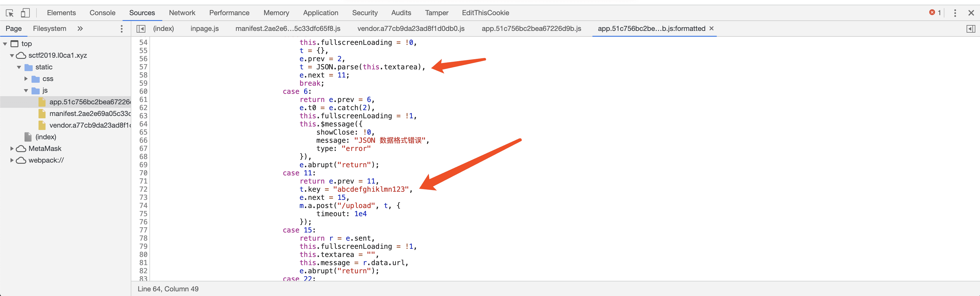Collapse the sctf2019.l0ca1.xyz domain node
Screen dimensions: 980x296
click(x=12, y=55)
